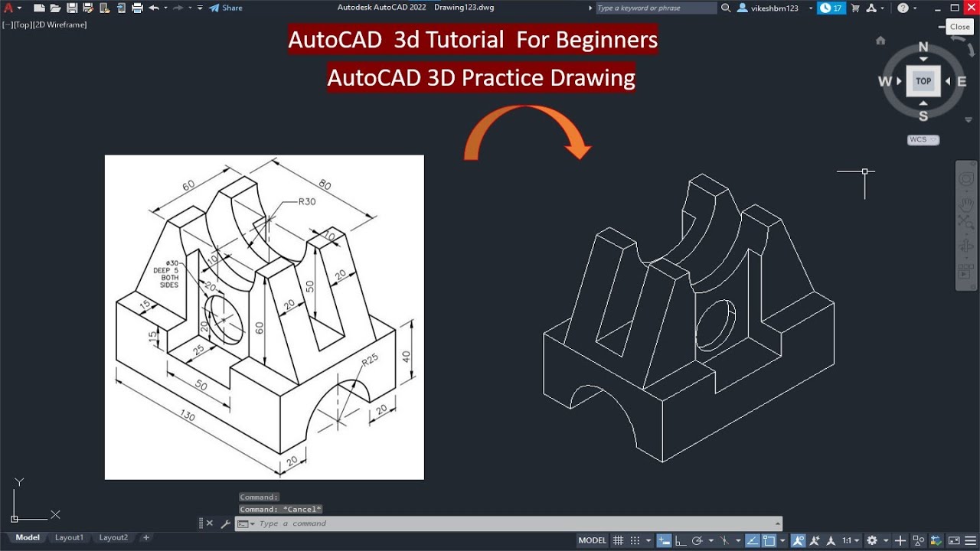Expand application menu arrow beside A logo
The image size is (980, 551).
tap(19, 8)
